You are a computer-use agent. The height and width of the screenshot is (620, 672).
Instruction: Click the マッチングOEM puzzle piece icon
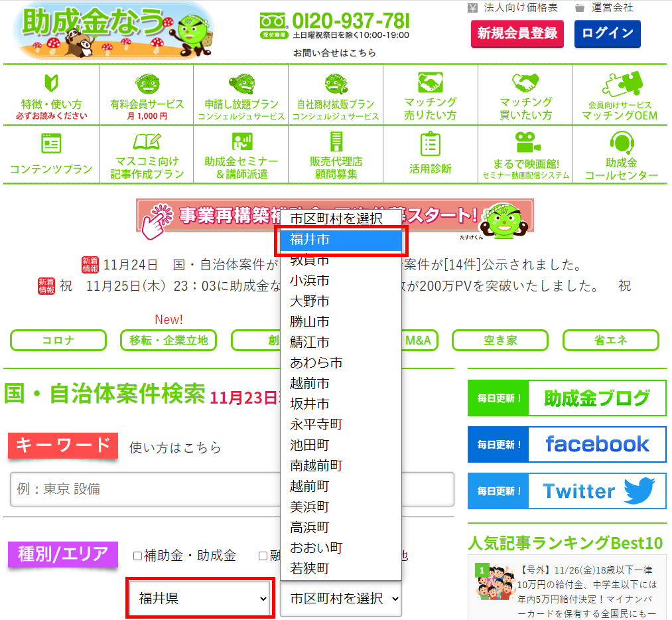619,83
